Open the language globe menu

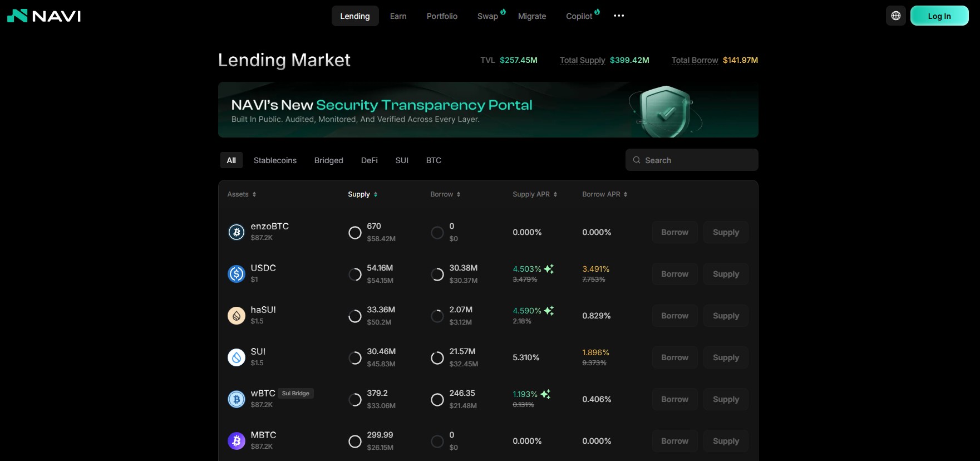point(896,16)
